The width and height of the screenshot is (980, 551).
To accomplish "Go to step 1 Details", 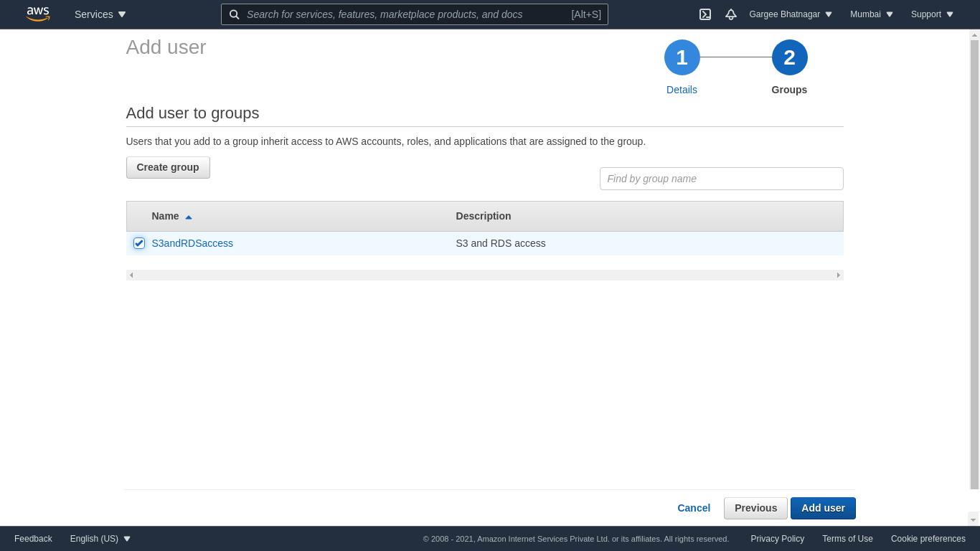I will [682, 57].
